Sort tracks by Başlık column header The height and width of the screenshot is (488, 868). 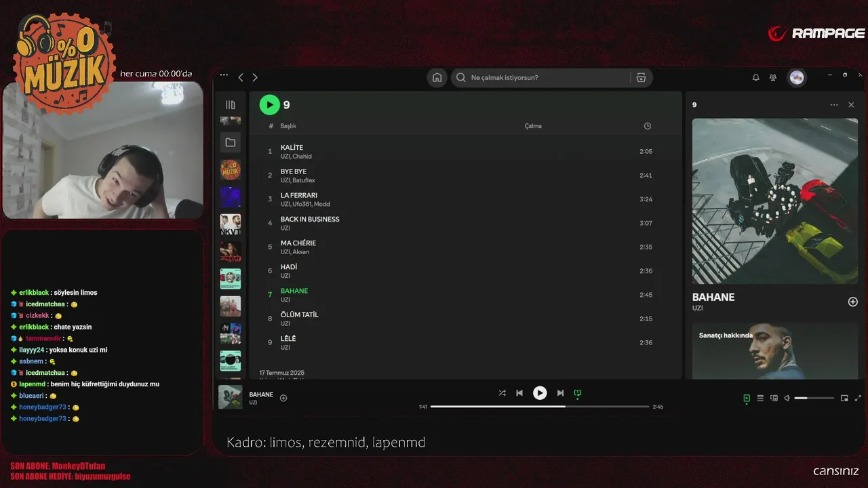(288, 126)
